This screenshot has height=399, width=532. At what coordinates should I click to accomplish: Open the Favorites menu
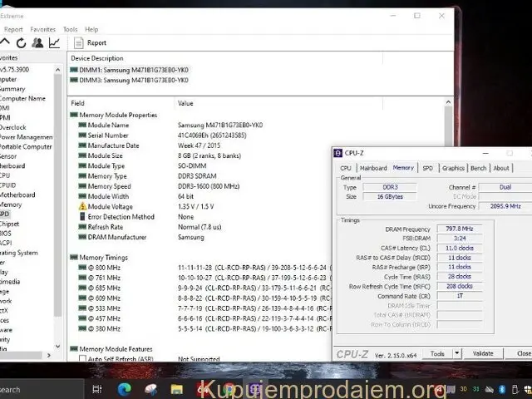[43, 29]
